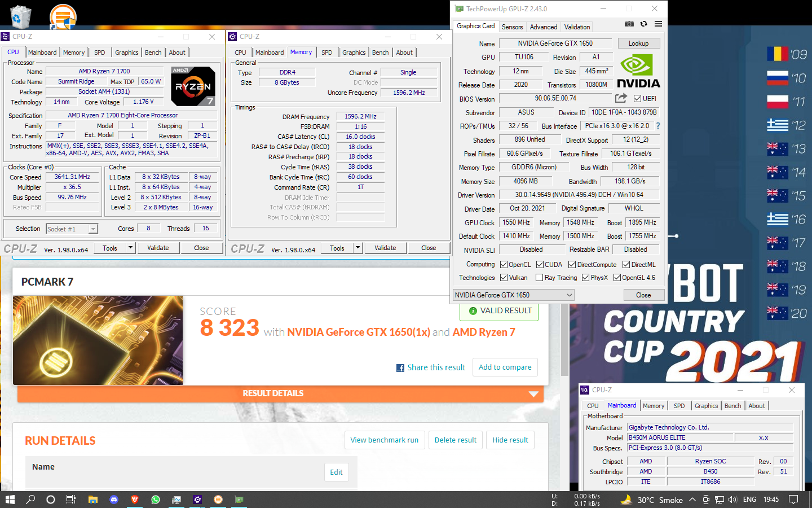Open taskbar search magnifier

pyautogui.click(x=30, y=500)
